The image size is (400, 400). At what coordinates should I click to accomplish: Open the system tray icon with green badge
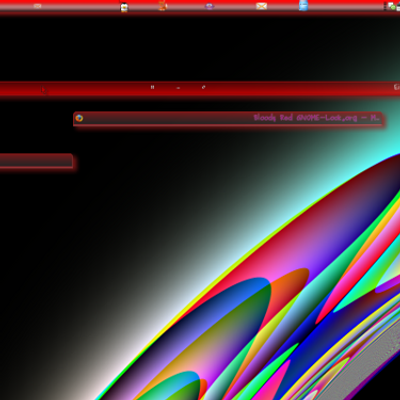click(x=391, y=6)
